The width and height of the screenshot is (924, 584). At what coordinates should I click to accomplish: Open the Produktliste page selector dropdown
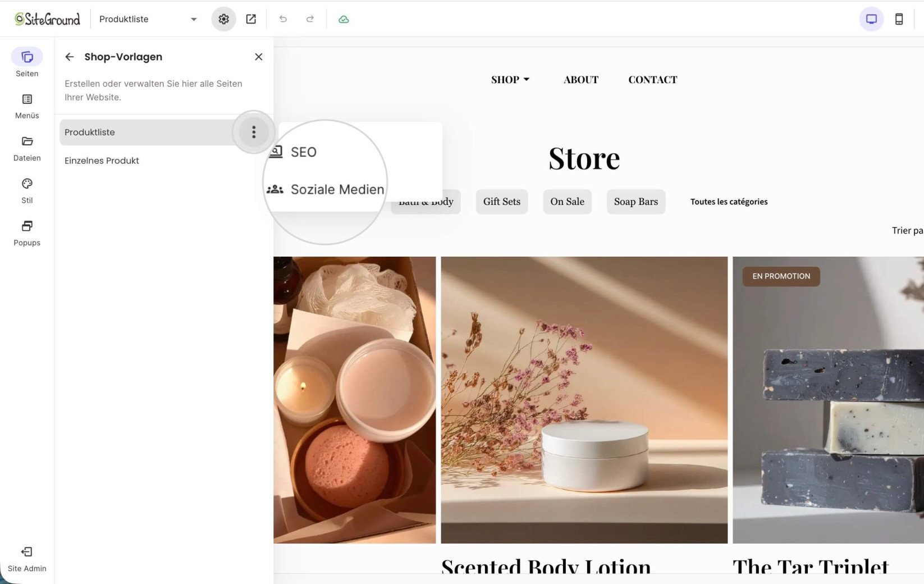point(148,19)
